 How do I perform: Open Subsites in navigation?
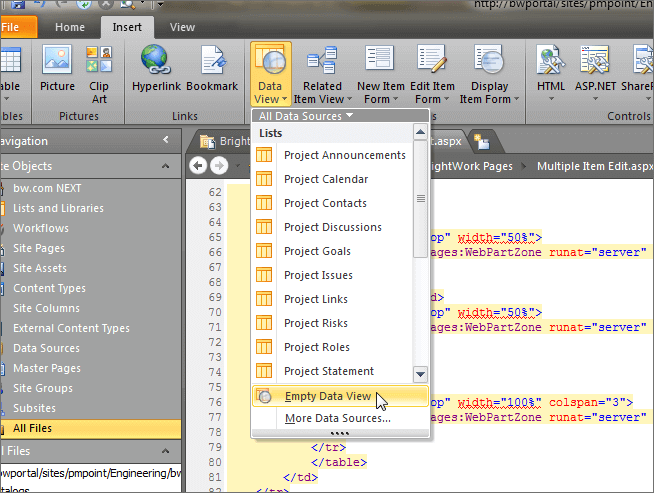(34, 408)
